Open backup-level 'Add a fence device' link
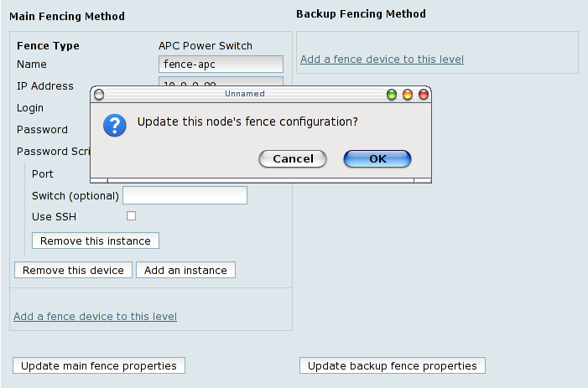Image resolution: width=588 pixels, height=388 pixels. click(x=382, y=59)
